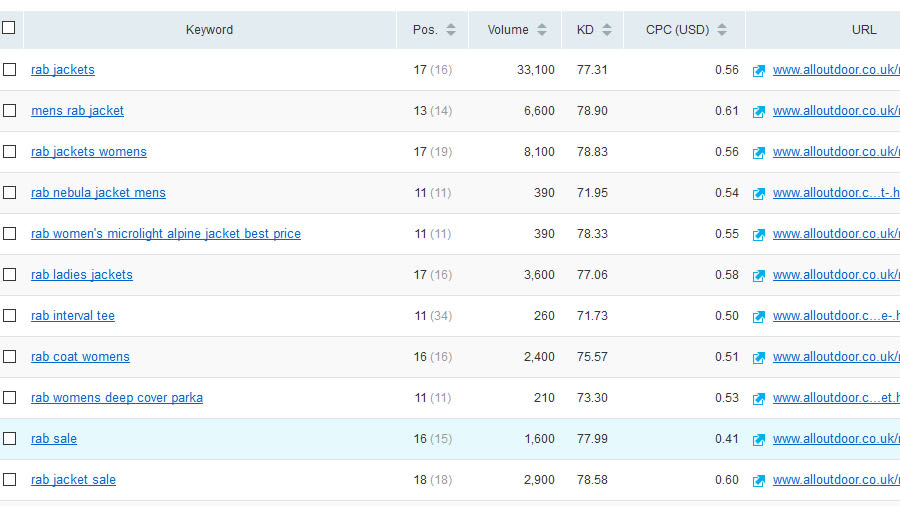Screen dimensions: 900x506
Task: Tick the select-all checkbox in table header
Action: tap(9, 28)
